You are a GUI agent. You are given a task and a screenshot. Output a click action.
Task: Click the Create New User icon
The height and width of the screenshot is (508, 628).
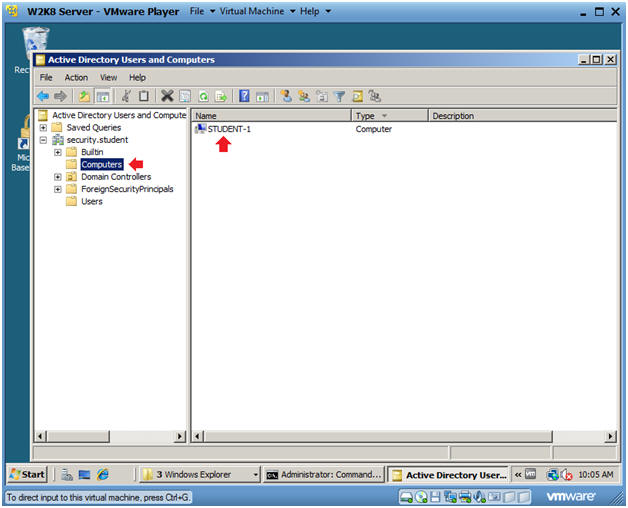[x=286, y=96]
